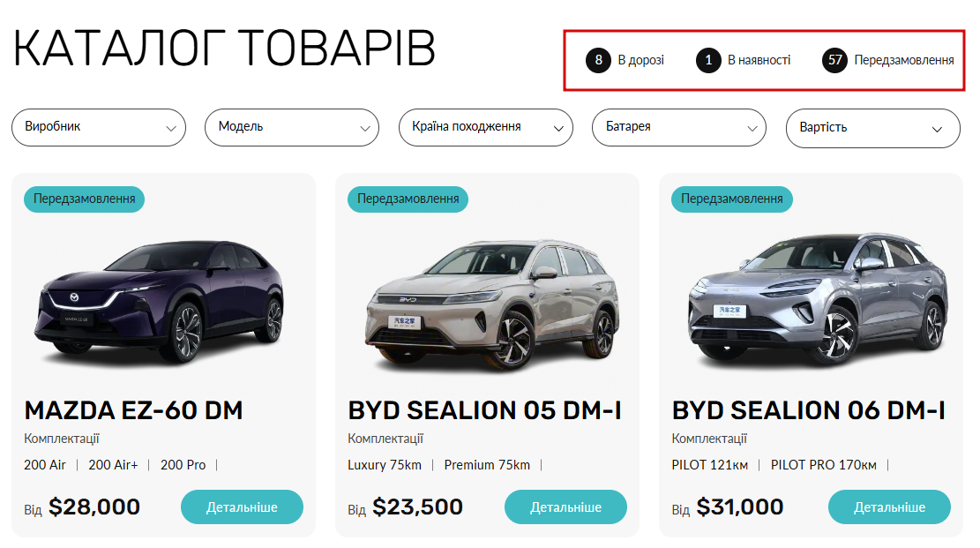The width and height of the screenshot is (980, 548).
Task: Expand the Батарея filter
Action: click(679, 128)
